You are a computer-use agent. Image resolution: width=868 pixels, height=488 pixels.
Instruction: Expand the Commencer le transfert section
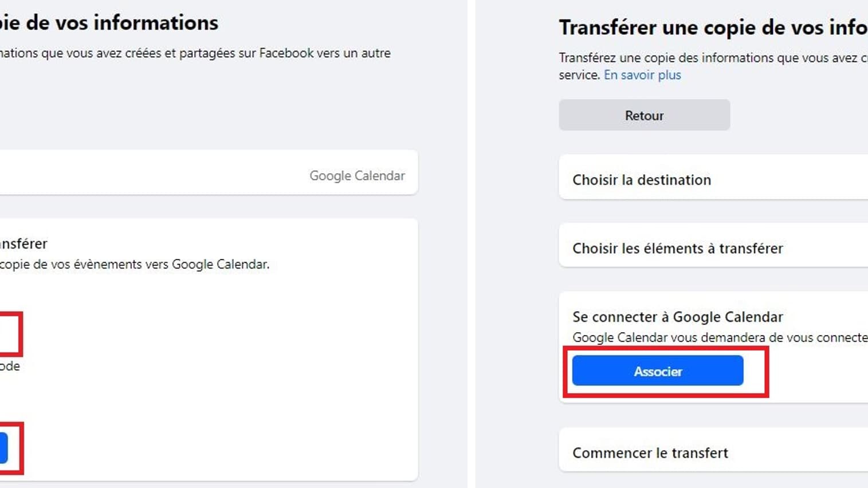[713, 452]
